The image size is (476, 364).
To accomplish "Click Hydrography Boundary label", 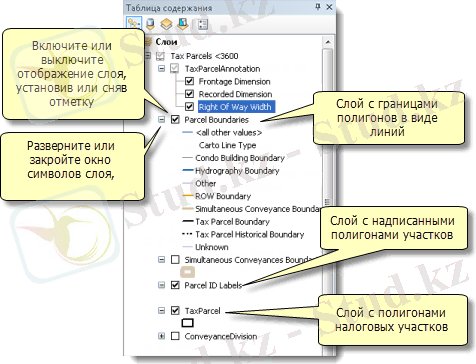I will coord(237,171).
